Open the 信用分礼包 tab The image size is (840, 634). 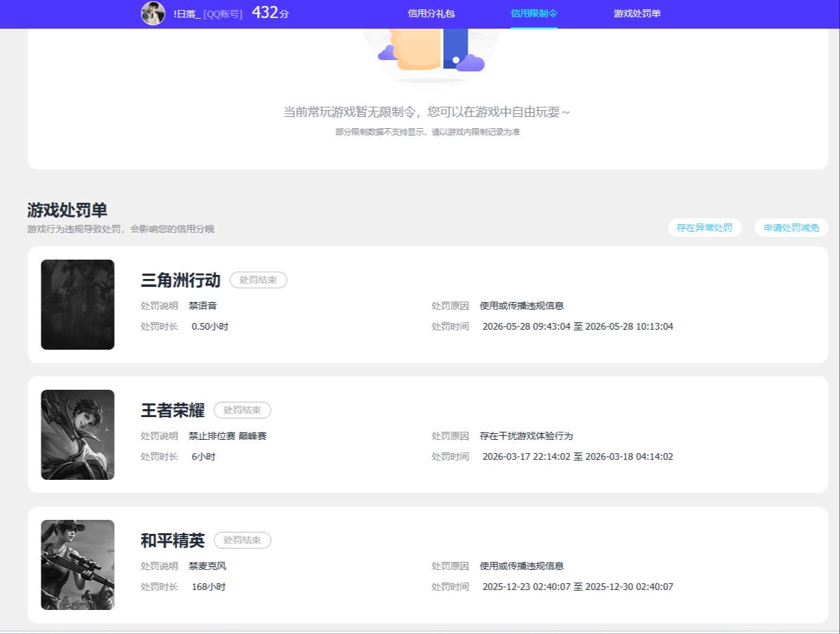pyautogui.click(x=431, y=13)
